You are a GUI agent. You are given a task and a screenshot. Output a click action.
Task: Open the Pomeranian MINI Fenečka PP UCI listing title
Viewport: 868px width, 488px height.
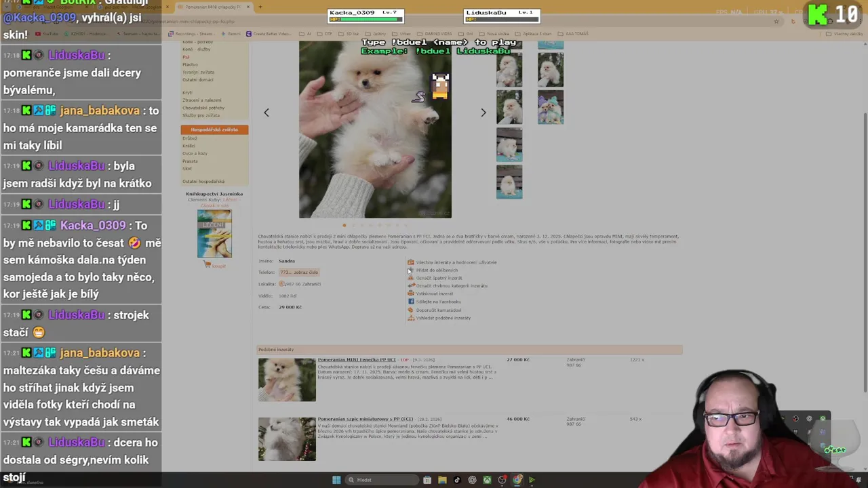[357, 360]
